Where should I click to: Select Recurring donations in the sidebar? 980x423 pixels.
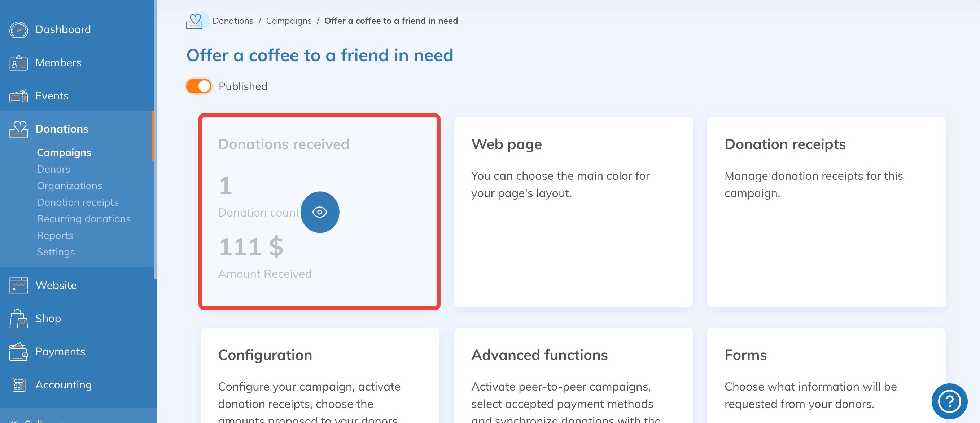[x=84, y=219]
